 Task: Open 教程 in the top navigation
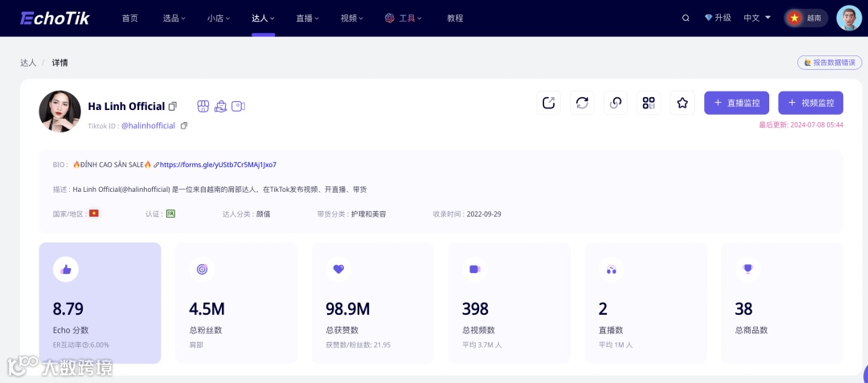pos(455,18)
